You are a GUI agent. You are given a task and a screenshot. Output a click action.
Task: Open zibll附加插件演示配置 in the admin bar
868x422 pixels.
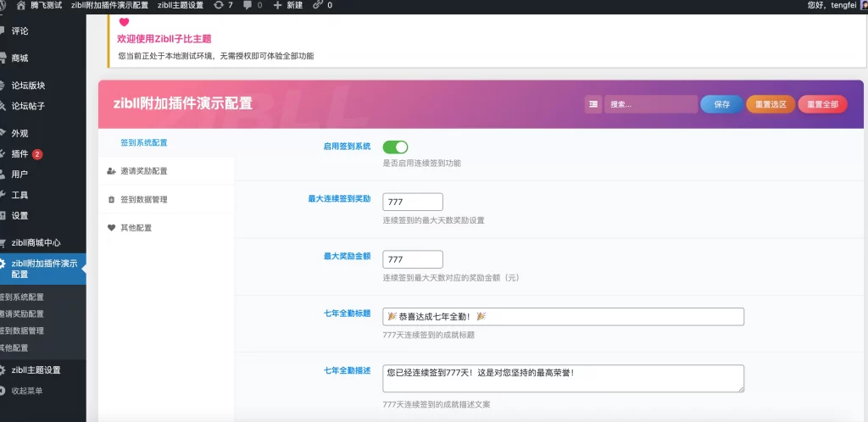click(x=109, y=5)
